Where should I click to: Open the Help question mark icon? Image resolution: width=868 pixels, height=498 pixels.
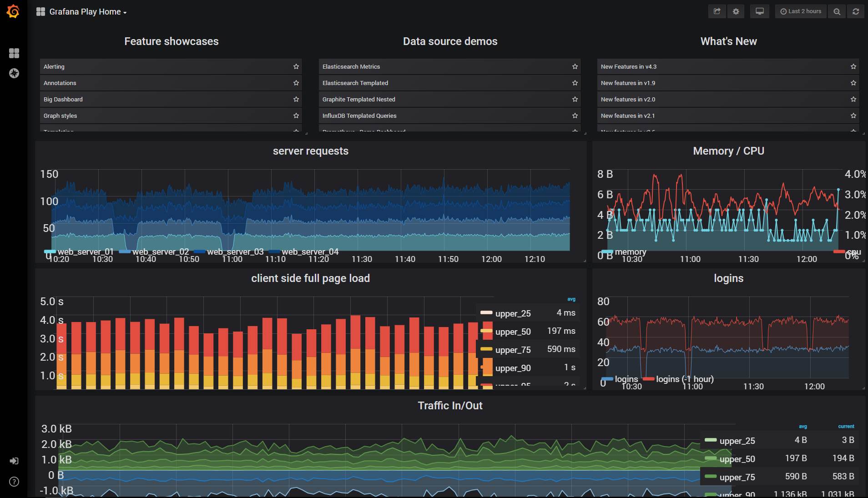[x=14, y=482]
